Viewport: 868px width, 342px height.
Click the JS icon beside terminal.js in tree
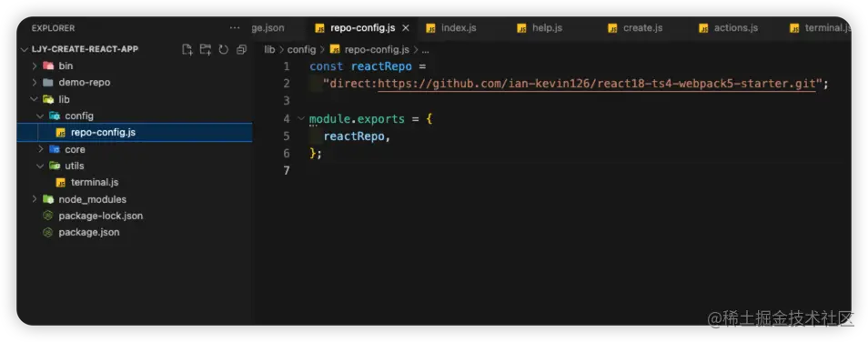[x=61, y=183]
